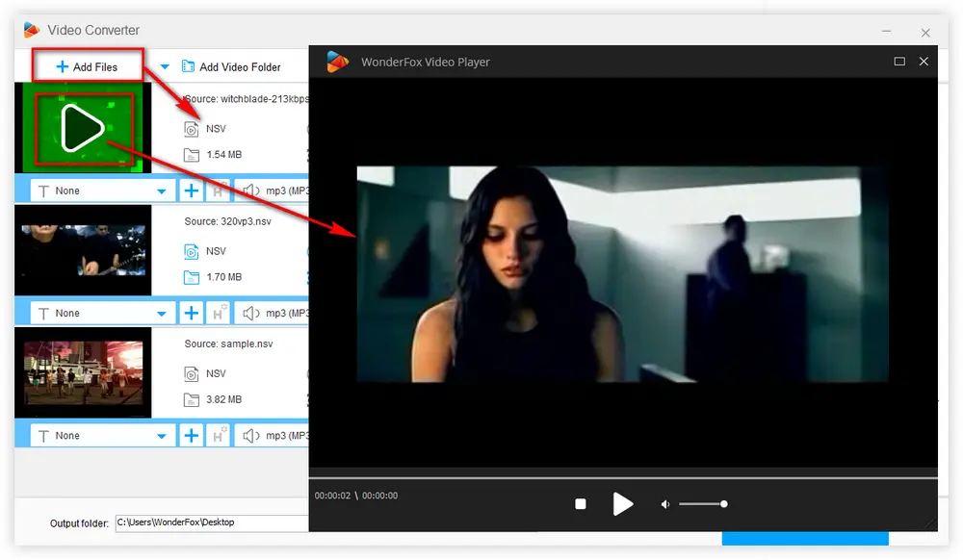Click the Video Converter app logo
Image resolution: width=963 pixels, height=560 pixels.
[x=32, y=30]
